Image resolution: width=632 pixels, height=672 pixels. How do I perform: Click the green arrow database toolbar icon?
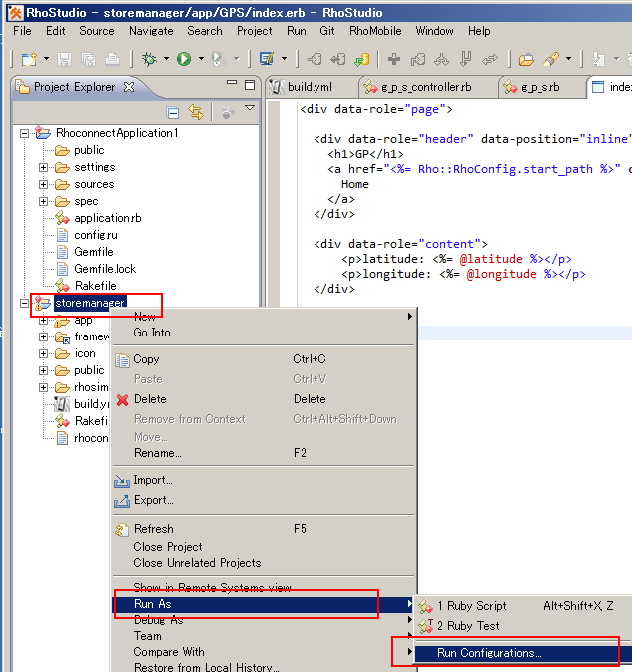click(362, 59)
